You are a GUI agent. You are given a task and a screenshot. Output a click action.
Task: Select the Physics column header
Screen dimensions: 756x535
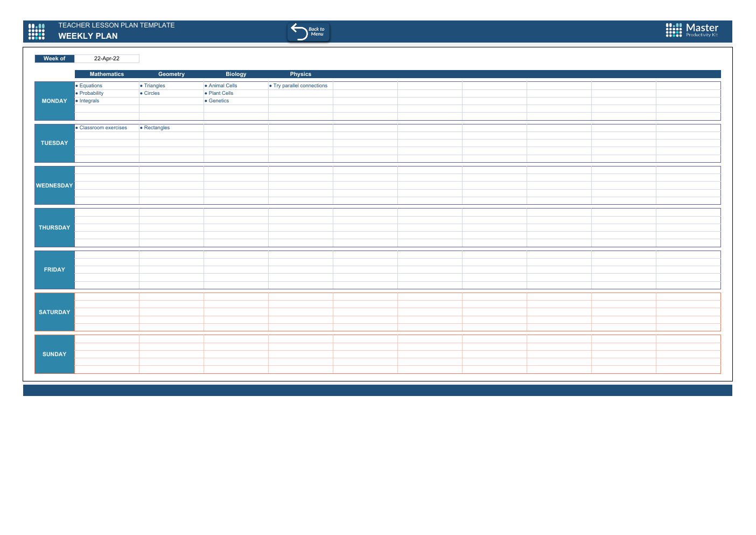300,74
